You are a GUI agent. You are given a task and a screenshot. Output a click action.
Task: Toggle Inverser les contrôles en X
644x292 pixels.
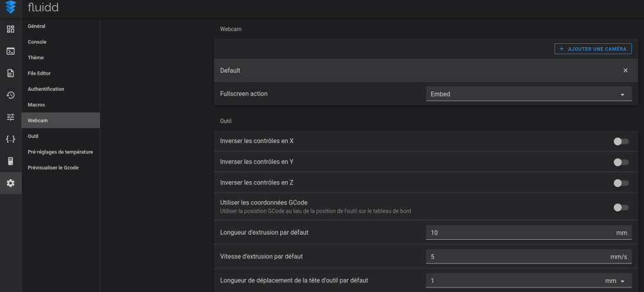(621, 141)
